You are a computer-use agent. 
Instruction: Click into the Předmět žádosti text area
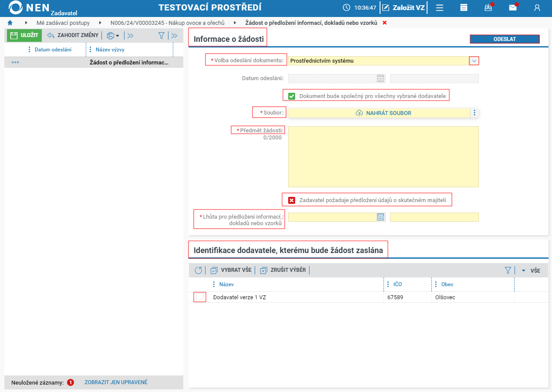coord(384,157)
